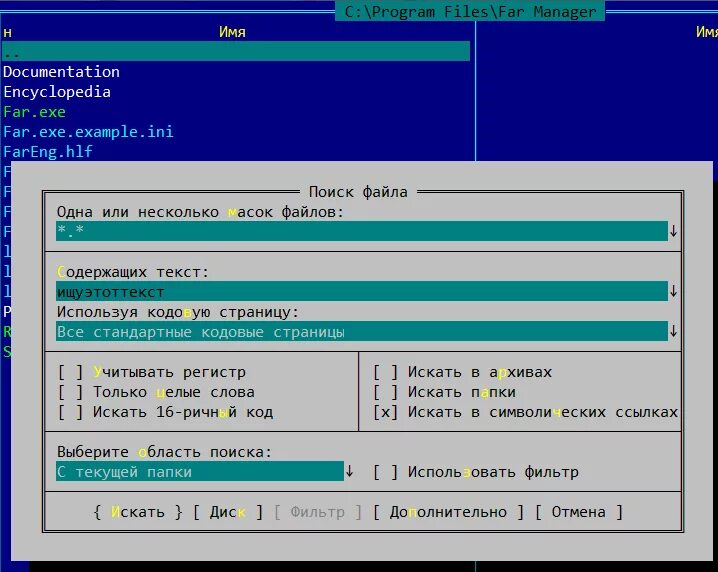Focus the file masks field with *.*

pos(362,231)
